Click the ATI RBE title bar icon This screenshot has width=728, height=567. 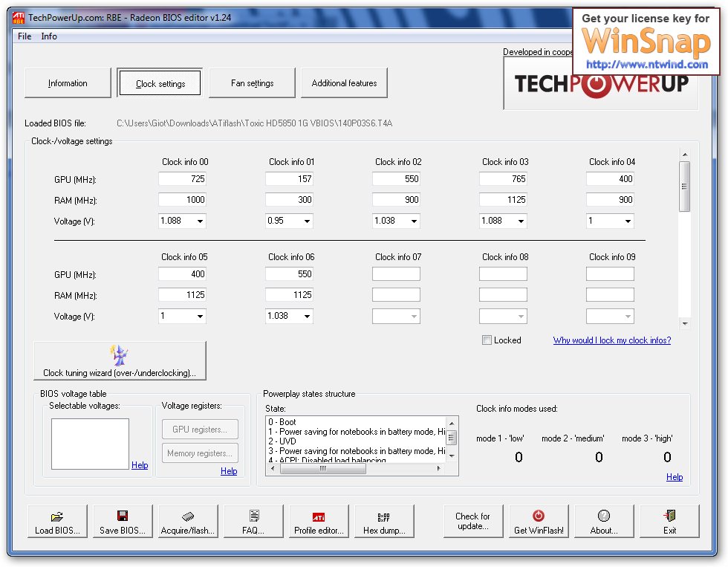pos(18,18)
